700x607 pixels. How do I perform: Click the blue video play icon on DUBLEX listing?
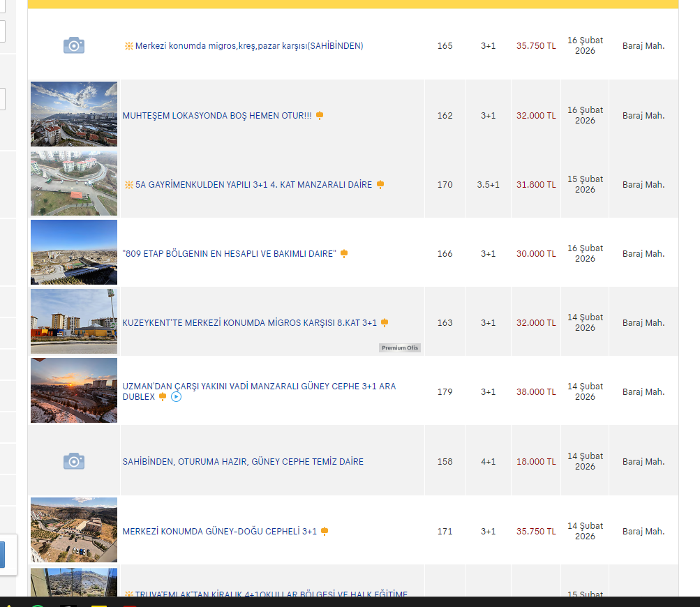(177, 397)
